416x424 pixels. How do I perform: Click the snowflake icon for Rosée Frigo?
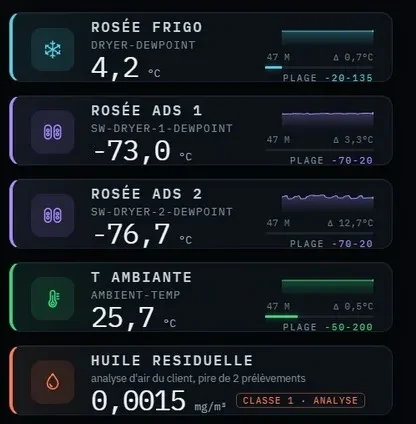(x=53, y=50)
